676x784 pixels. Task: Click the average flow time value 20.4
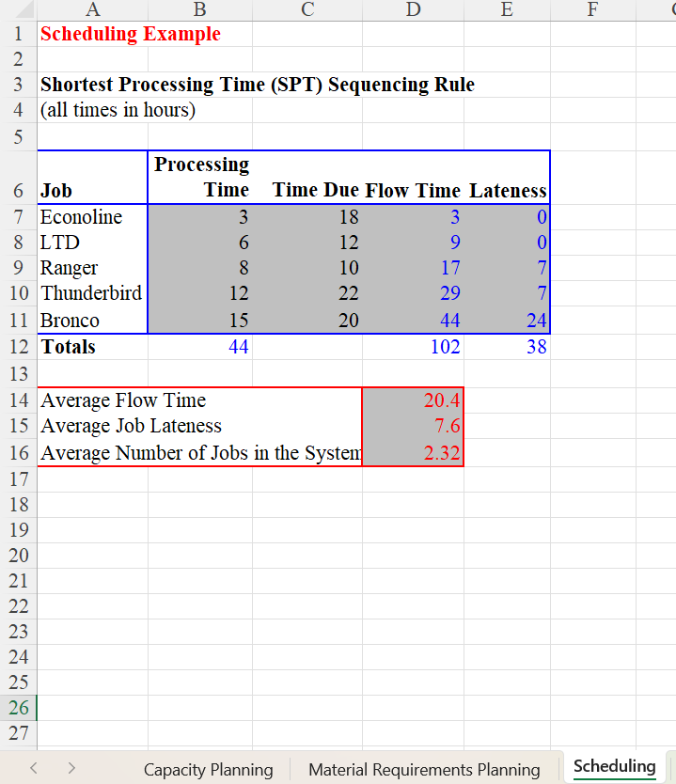point(413,400)
